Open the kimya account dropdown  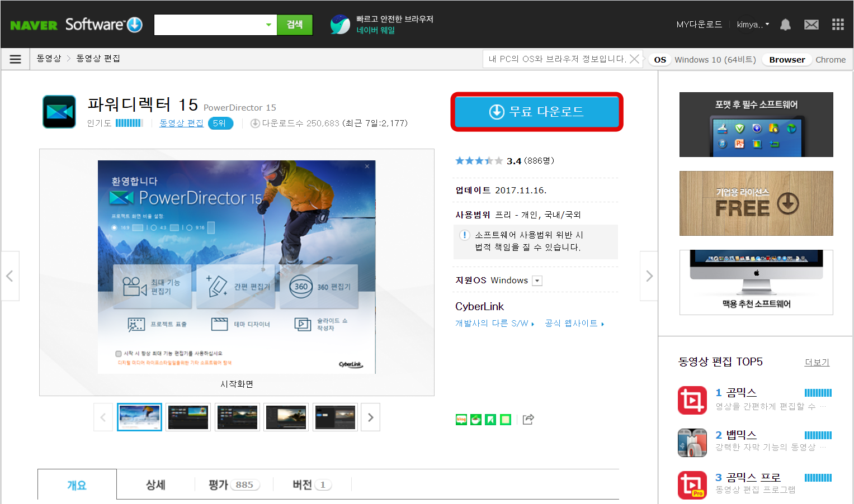[753, 25]
